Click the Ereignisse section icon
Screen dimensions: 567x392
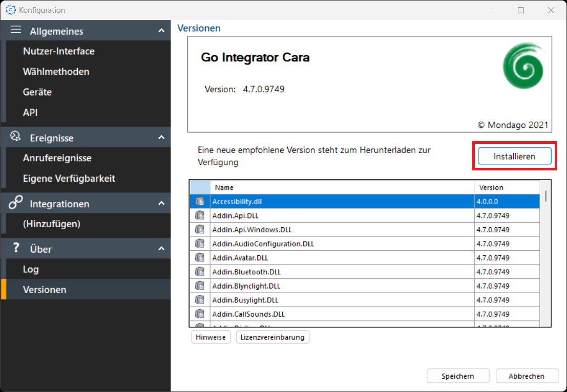pyautogui.click(x=15, y=136)
